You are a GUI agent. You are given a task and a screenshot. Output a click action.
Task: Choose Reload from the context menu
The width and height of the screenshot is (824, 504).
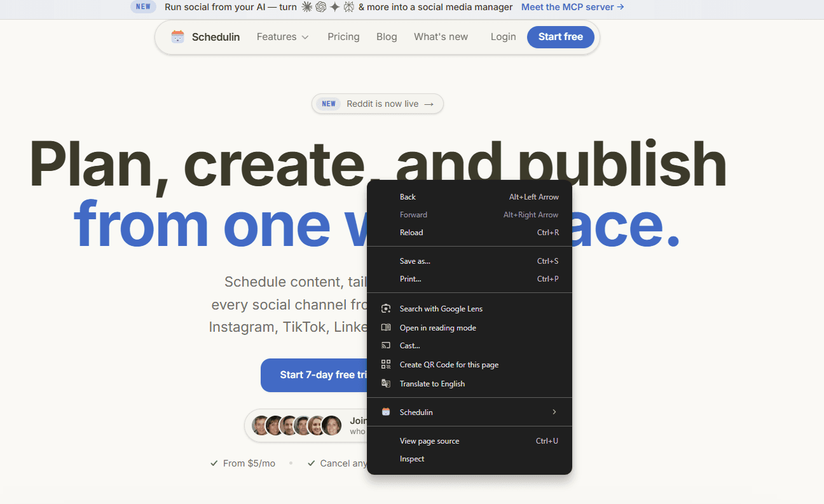pos(470,233)
